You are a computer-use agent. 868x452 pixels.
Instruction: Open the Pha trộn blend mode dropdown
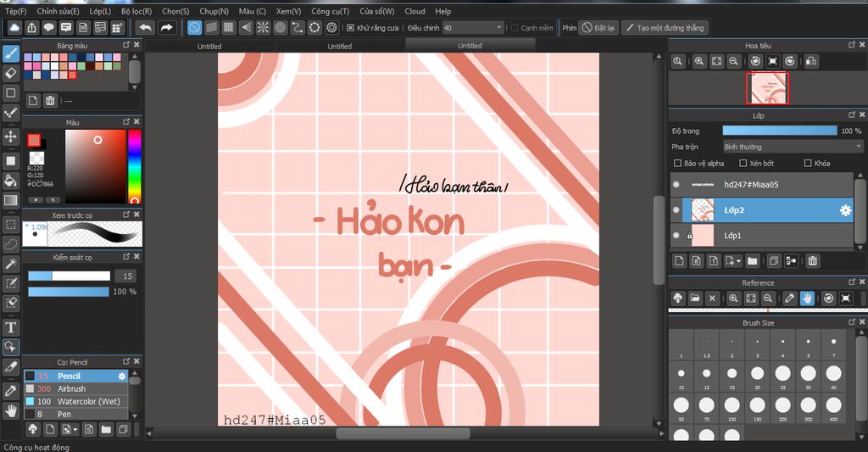coord(793,147)
